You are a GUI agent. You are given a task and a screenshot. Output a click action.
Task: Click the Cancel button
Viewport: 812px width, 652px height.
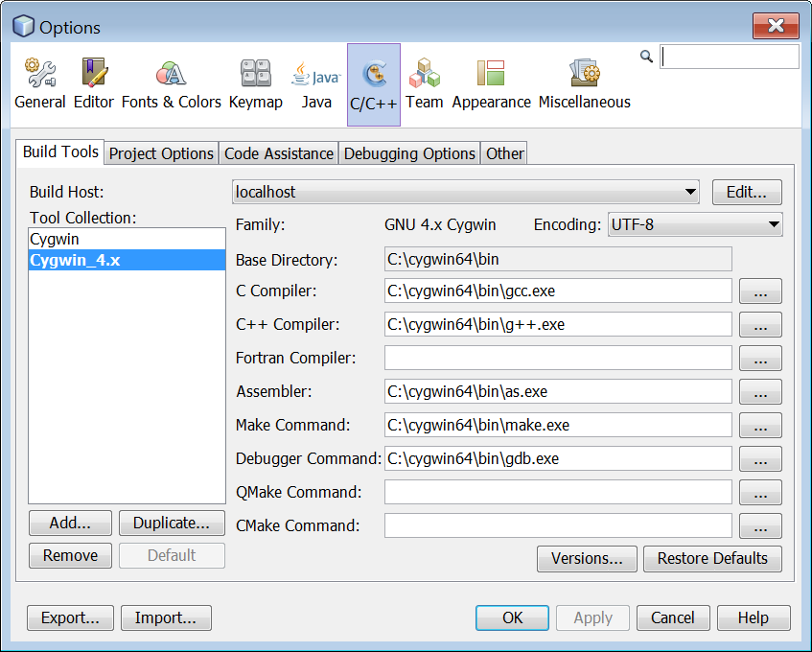(x=673, y=617)
